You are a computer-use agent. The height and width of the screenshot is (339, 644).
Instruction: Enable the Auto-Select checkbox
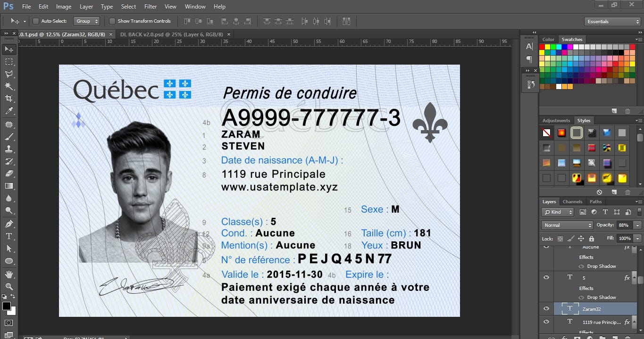pyautogui.click(x=35, y=21)
